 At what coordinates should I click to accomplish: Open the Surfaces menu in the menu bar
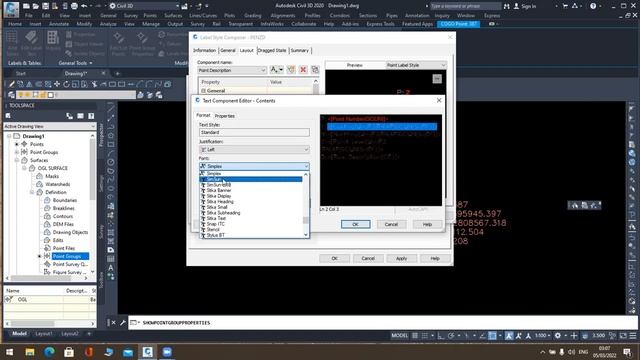[173, 16]
